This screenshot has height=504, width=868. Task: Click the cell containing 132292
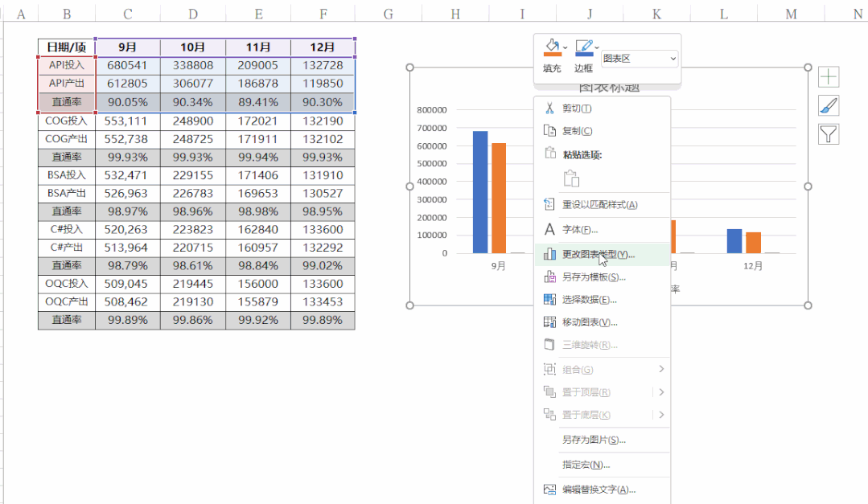[x=323, y=248]
